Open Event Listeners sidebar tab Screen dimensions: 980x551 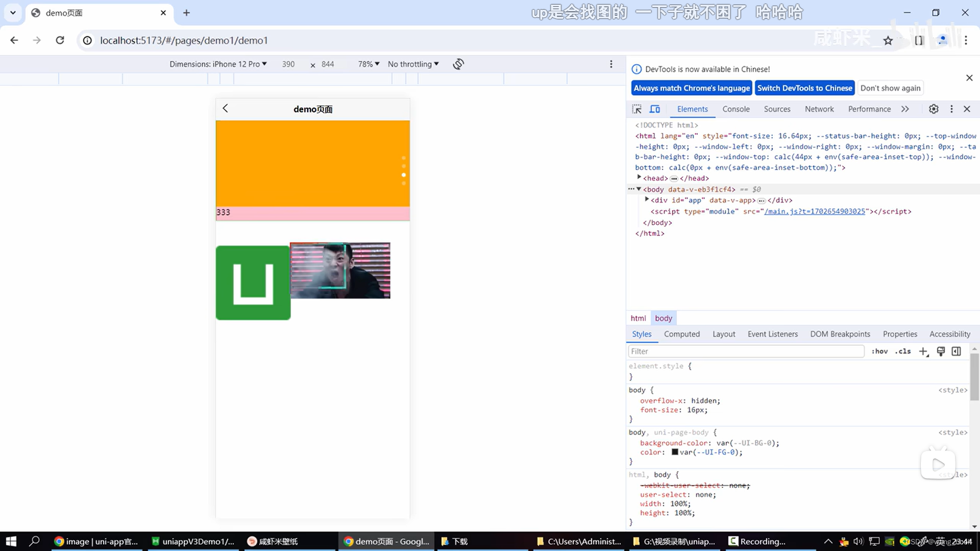click(x=772, y=334)
